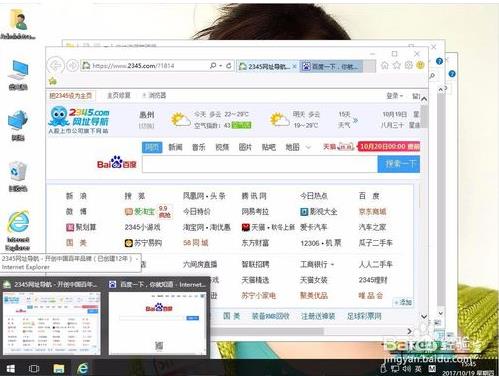Viewport: 499px width, 376px height.
Task: Click the taskbar date and time
Action: click(468, 369)
